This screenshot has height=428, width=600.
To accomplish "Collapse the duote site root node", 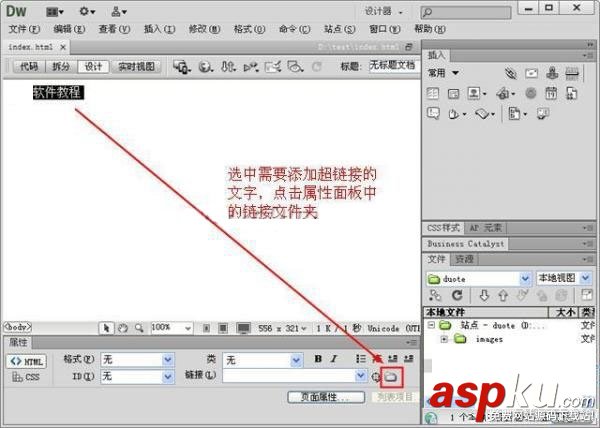I will click(x=431, y=325).
